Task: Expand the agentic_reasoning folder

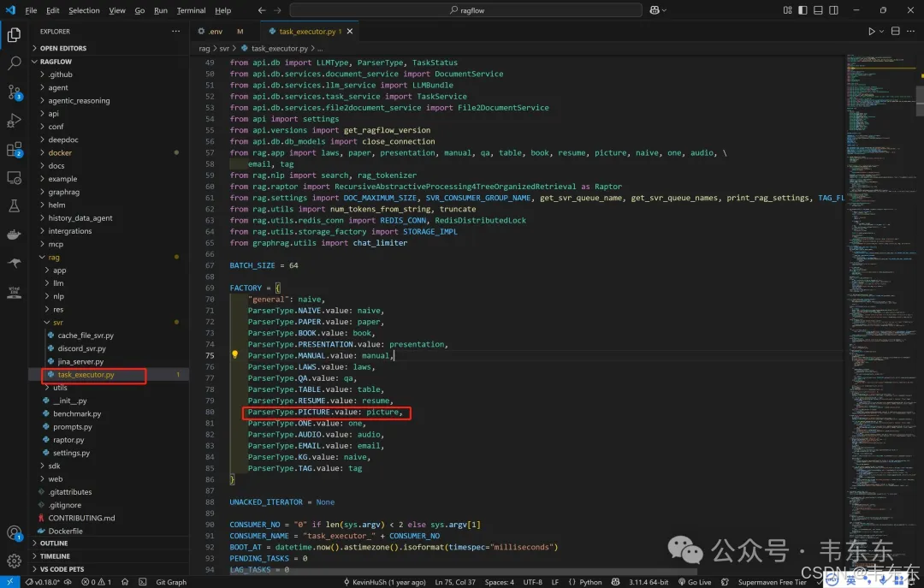Action: 79,100
